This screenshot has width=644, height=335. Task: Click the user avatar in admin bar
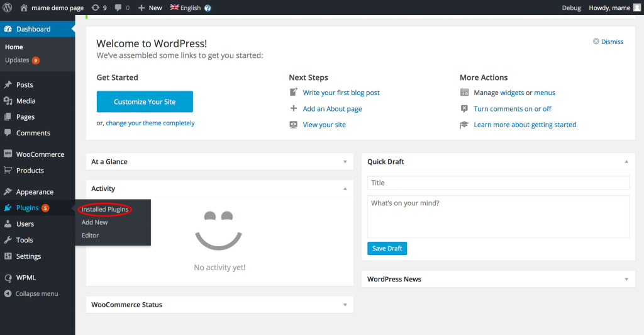click(x=637, y=8)
